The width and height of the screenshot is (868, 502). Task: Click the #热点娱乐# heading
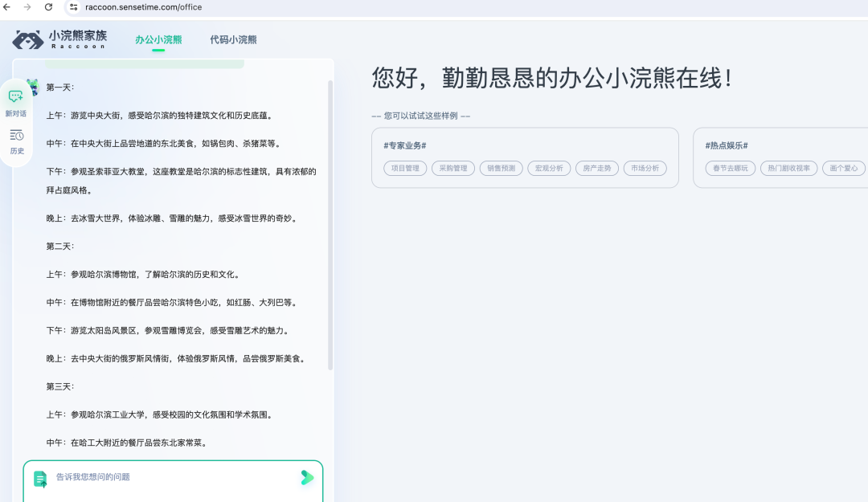[727, 145]
